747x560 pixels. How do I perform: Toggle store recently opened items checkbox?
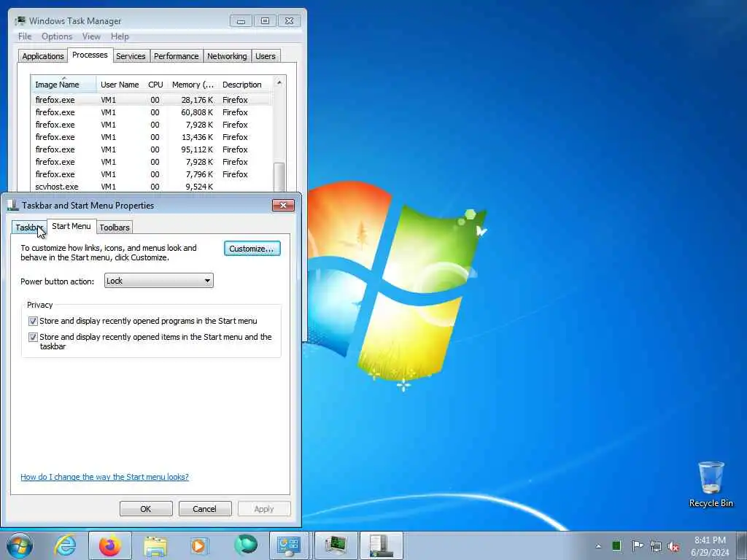click(33, 337)
